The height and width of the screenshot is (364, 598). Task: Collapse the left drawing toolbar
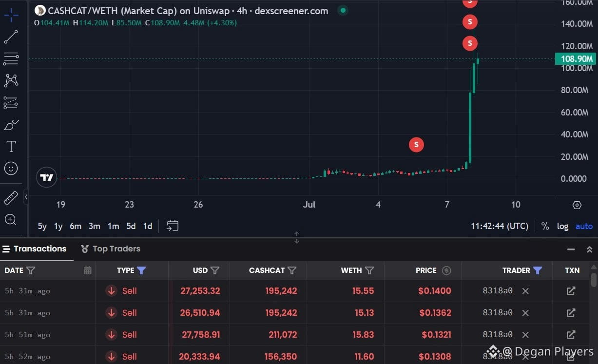click(x=26, y=197)
